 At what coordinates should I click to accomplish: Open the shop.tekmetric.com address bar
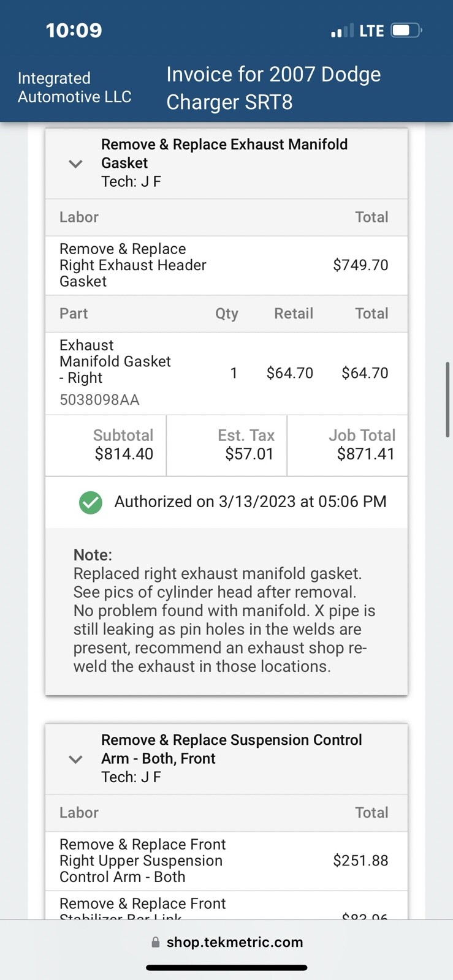click(234, 942)
